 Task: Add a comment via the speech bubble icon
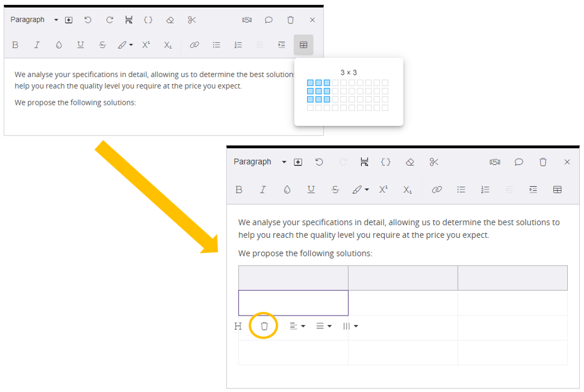point(268,19)
